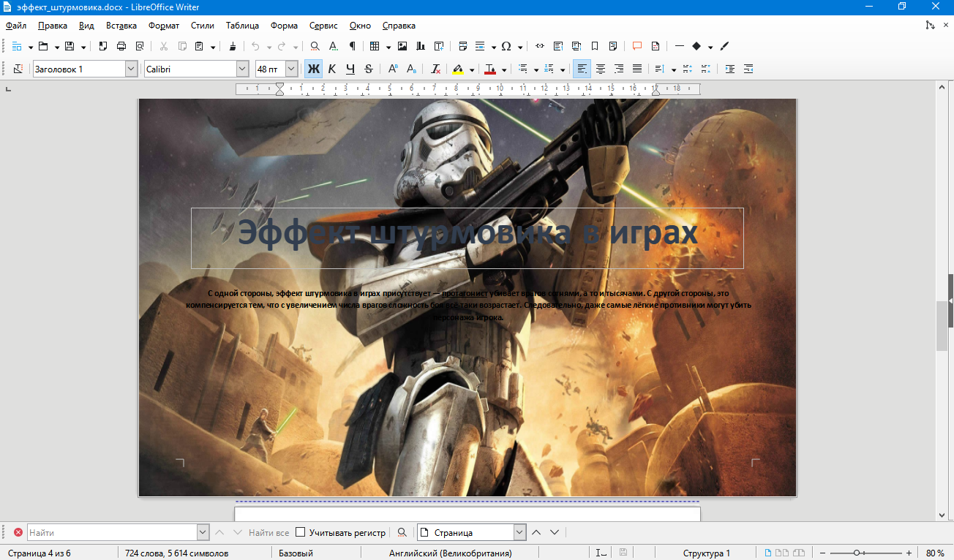Open the font size 48 пт dropdown
Screen dimensions: 954x560
click(x=291, y=69)
